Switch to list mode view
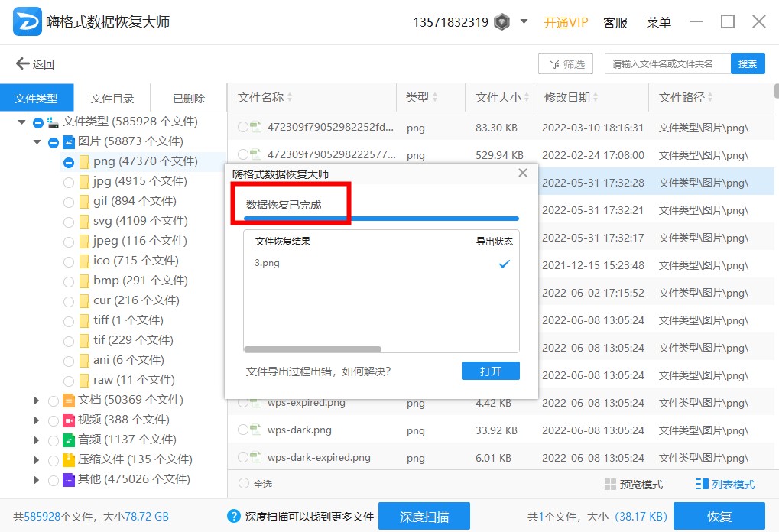Image resolution: width=779 pixels, height=532 pixels. click(725, 485)
